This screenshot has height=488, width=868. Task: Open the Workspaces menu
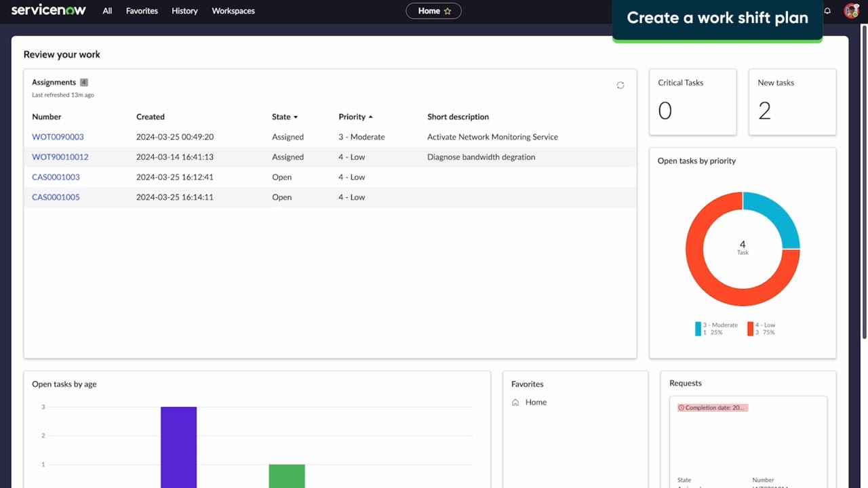(233, 11)
